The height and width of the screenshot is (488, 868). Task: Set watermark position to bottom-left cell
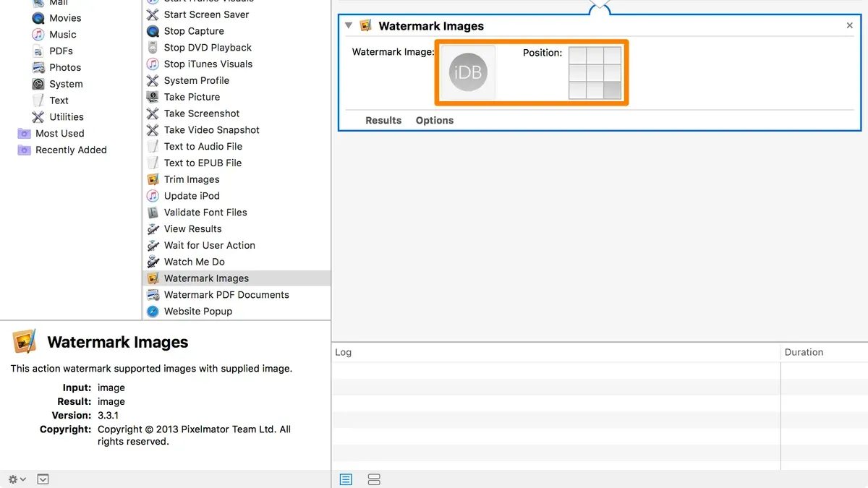pos(577,90)
